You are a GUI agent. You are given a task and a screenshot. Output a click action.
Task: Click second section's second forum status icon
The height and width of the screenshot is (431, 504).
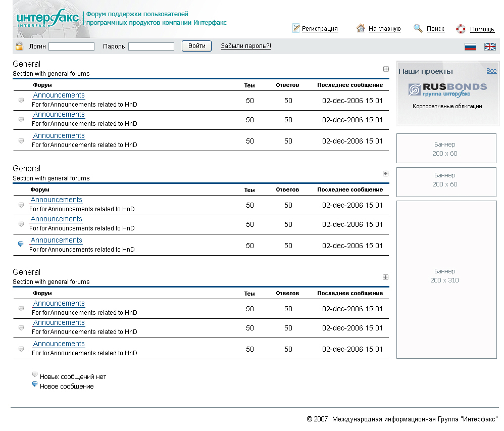tap(21, 224)
